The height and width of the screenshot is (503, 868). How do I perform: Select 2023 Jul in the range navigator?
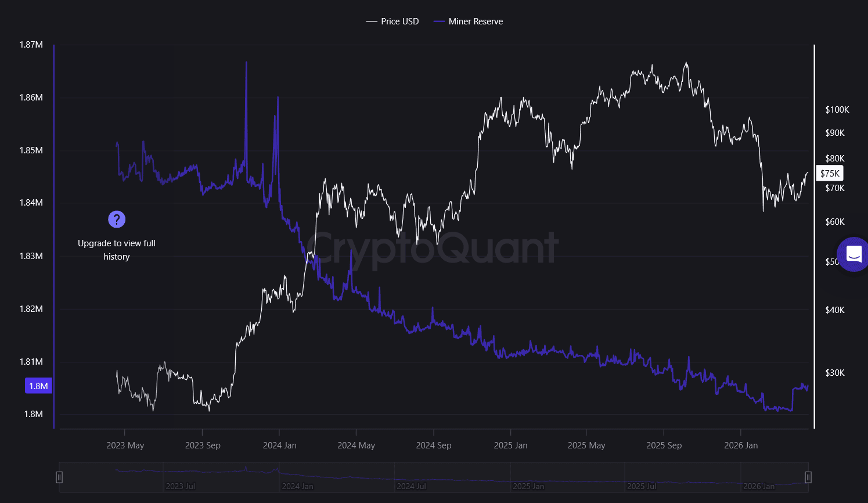click(x=181, y=486)
